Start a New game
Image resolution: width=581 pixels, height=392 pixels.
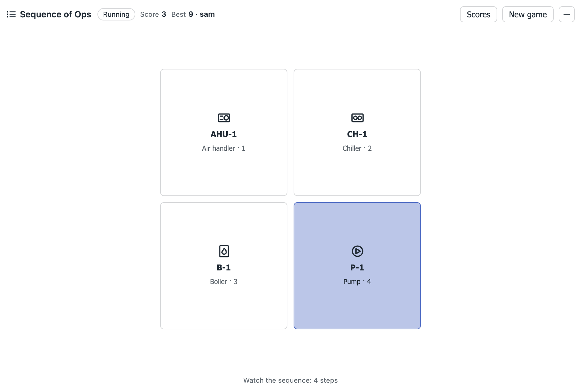coord(528,14)
